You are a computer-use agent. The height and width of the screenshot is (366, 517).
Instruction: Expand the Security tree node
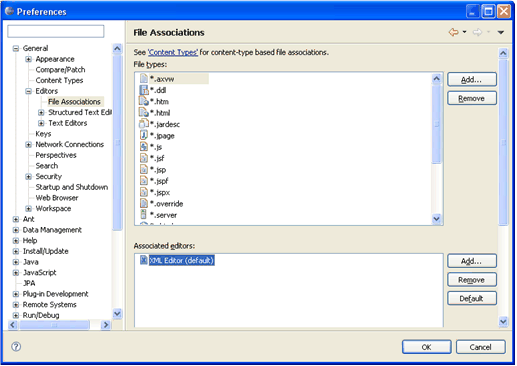point(29,176)
